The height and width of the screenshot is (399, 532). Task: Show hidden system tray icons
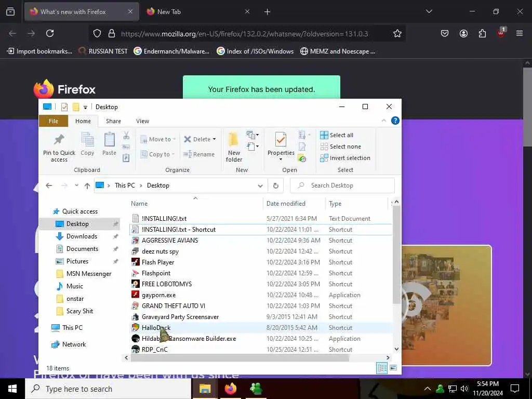(x=428, y=389)
